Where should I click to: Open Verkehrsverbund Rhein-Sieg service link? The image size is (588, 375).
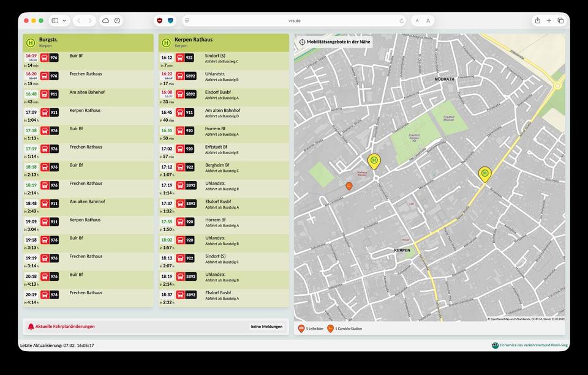click(x=530, y=346)
